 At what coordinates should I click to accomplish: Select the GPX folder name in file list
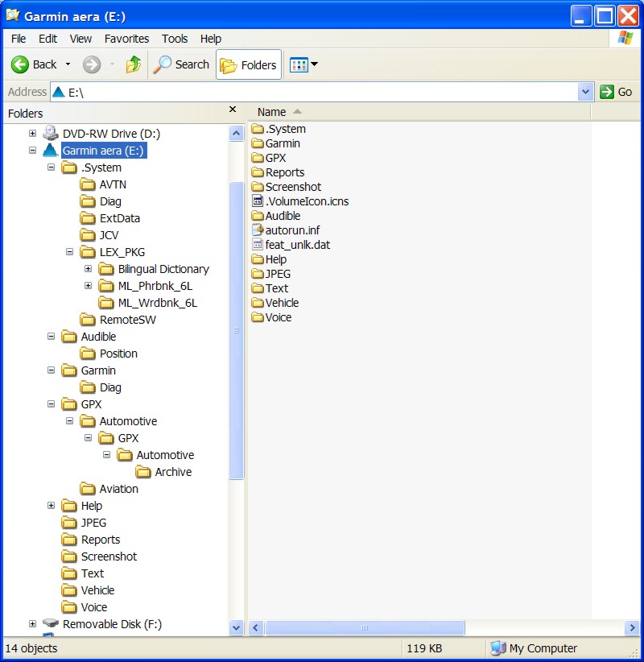(x=275, y=158)
